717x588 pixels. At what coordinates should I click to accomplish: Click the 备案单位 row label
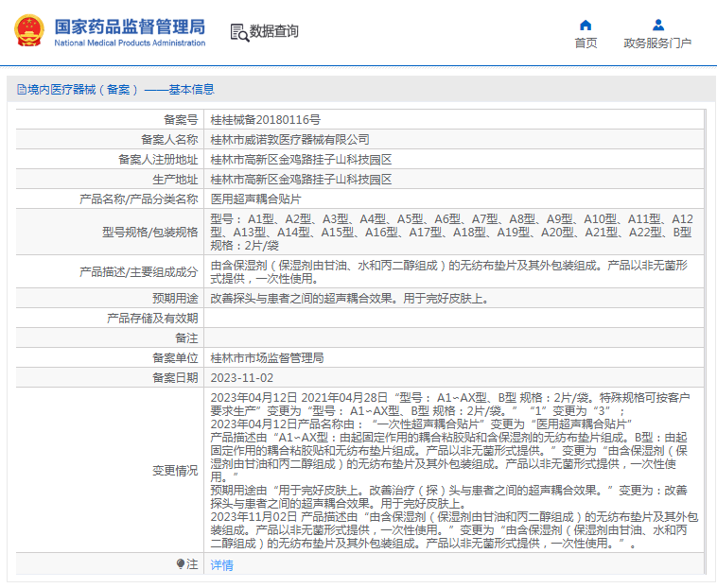(175, 357)
